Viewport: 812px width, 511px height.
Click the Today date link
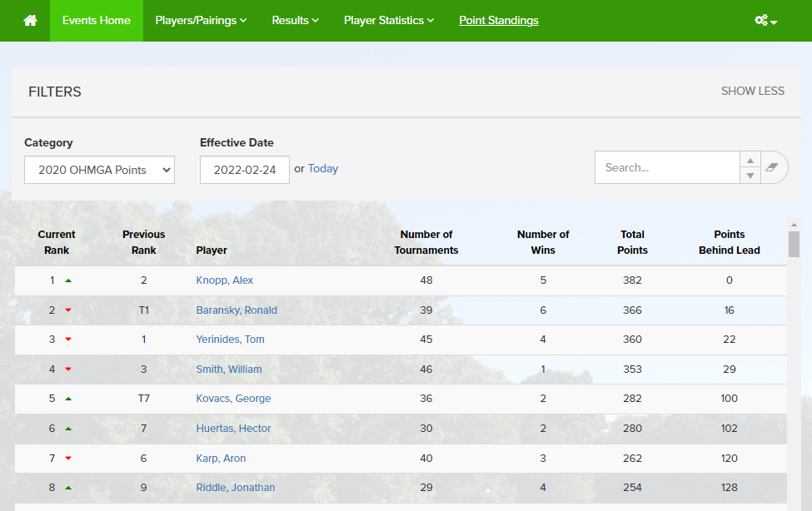point(323,168)
